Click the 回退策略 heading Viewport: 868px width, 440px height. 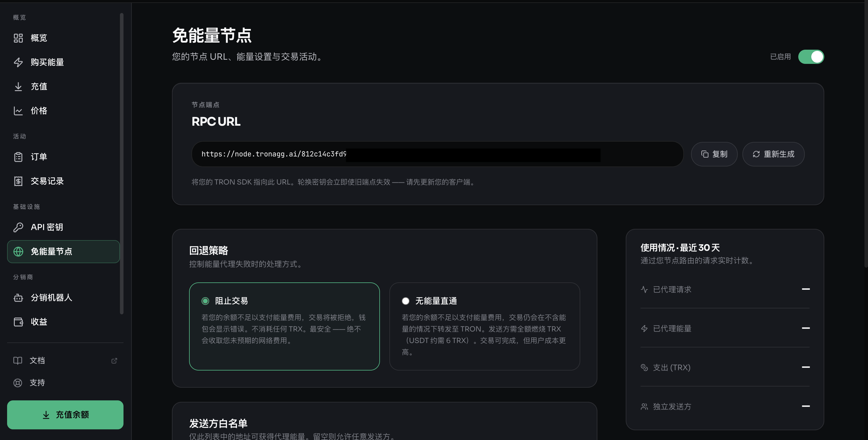click(x=209, y=250)
